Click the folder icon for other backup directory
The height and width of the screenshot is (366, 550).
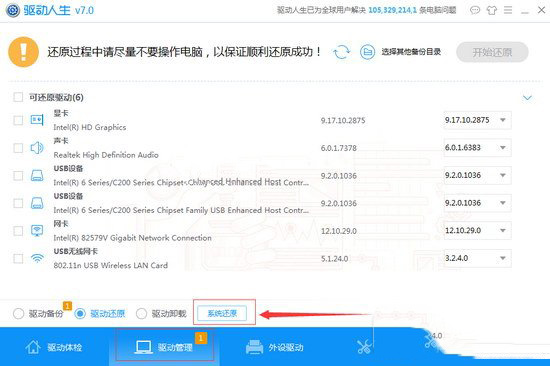[x=367, y=52]
